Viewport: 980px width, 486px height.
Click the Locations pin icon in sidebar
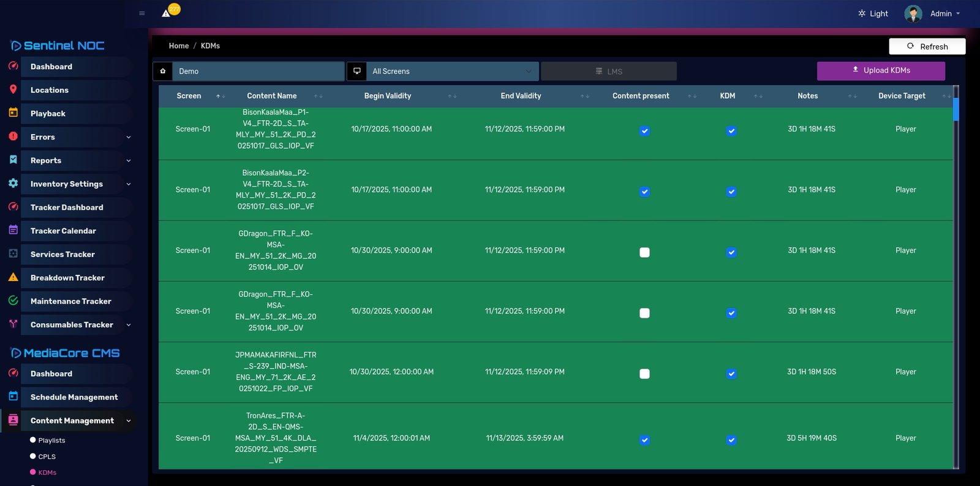point(13,89)
